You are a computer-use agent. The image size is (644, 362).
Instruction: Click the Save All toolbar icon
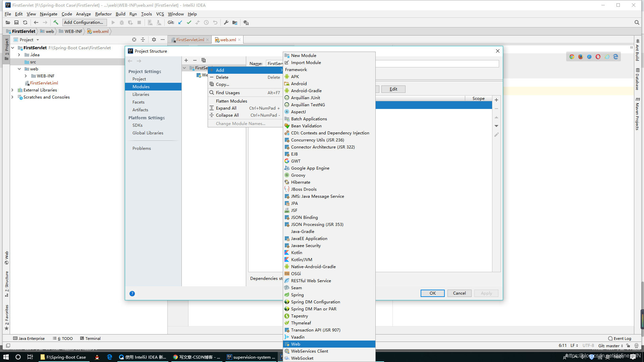[16, 22]
